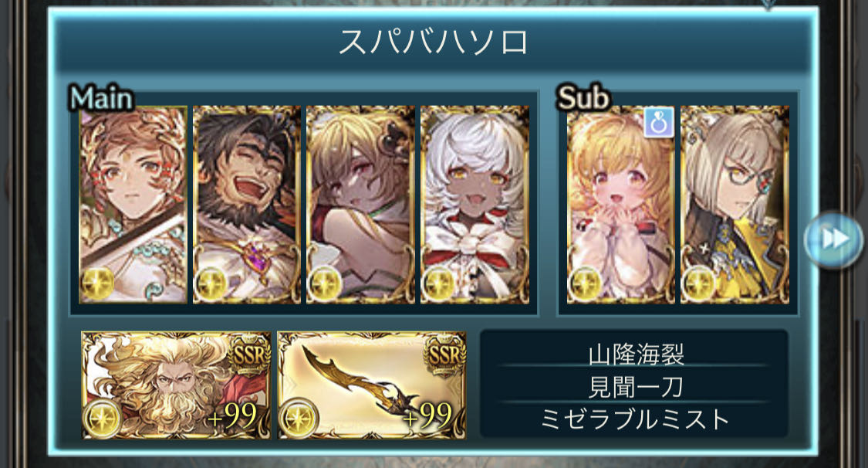
Task: Click the 見聞一刀 skill entry
Action: (x=636, y=387)
